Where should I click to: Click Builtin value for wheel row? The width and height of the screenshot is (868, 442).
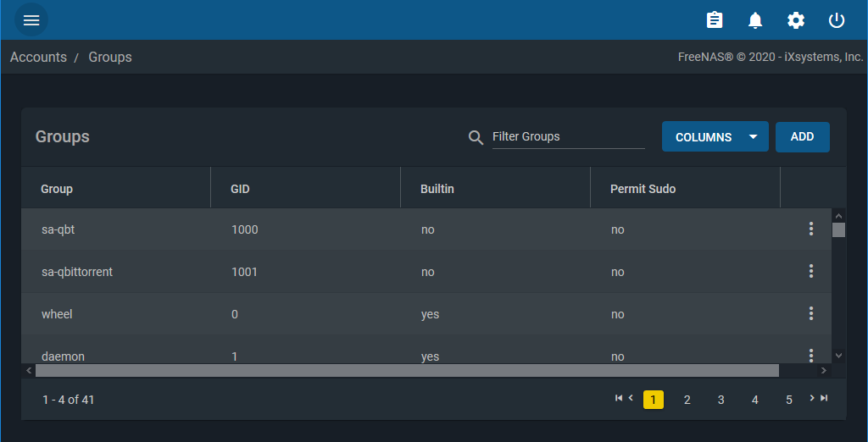point(430,314)
